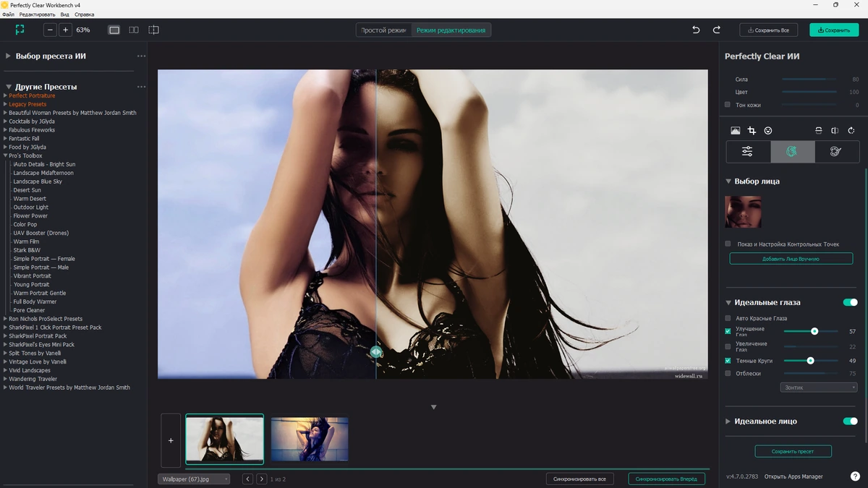This screenshot has width=868, height=488.
Task: Switch to Простой режим tab
Action: point(384,30)
